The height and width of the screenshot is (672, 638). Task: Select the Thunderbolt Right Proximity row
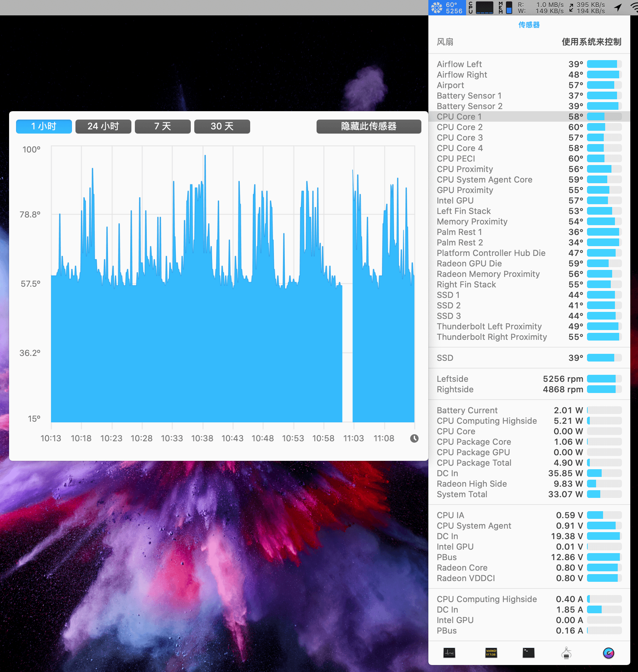coord(529,337)
